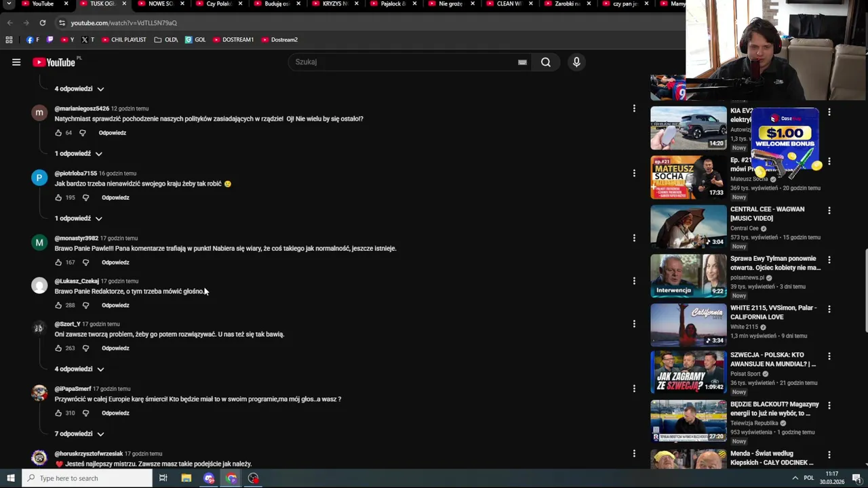Go to the YouTube home logo
868x488 pixels.
(54, 62)
